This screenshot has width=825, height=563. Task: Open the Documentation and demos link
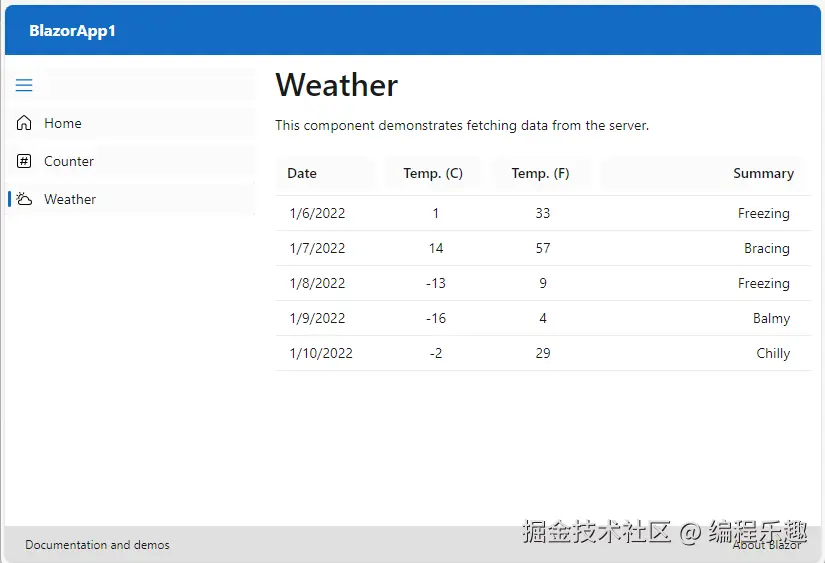[x=97, y=545]
